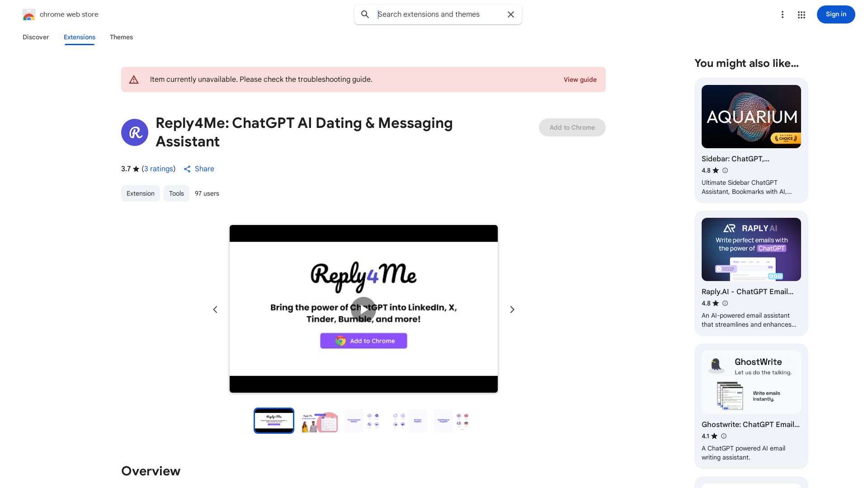868x488 pixels.
Task: Click the Reply4Me purple logo icon
Action: tap(135, 132)
